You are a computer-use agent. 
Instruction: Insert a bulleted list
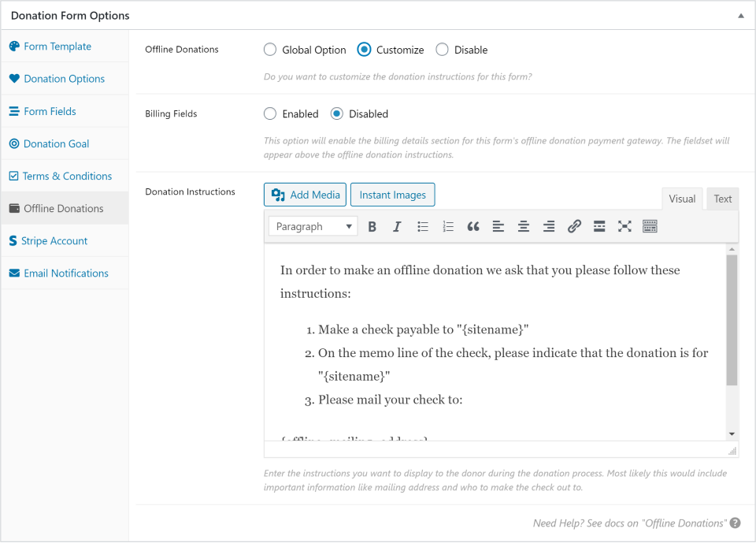[423, 226]
